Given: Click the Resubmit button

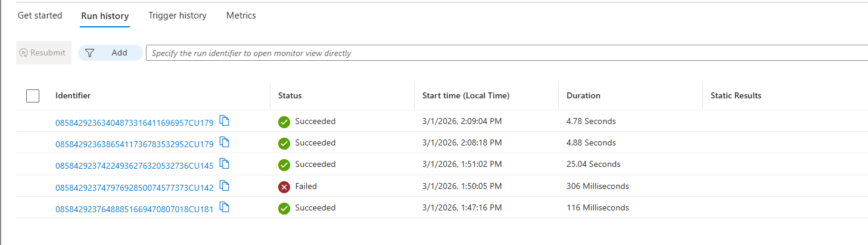Looking at the screenshot, I should 43,52.
